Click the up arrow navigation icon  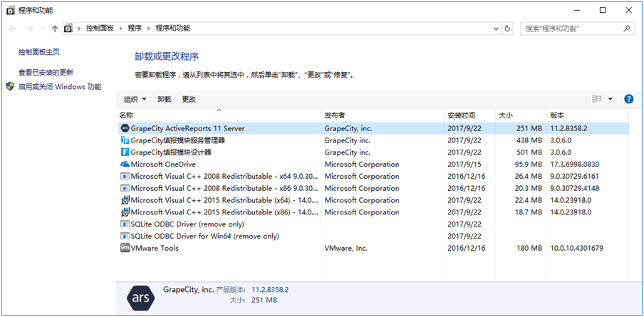pos(55,28)
